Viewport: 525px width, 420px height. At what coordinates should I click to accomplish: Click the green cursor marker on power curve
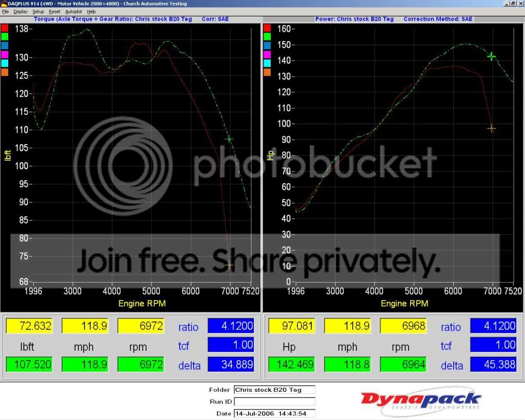[x=492, y=56]
